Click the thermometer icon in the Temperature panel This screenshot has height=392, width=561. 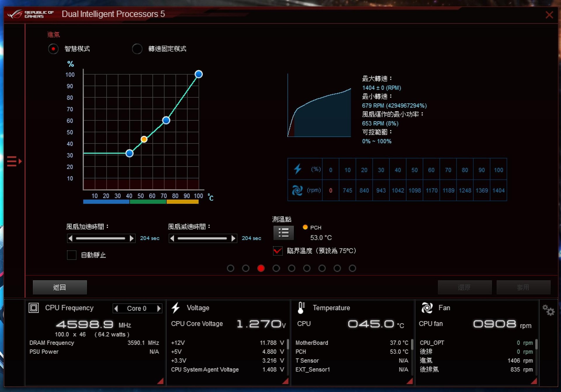[x=301, y=308]
